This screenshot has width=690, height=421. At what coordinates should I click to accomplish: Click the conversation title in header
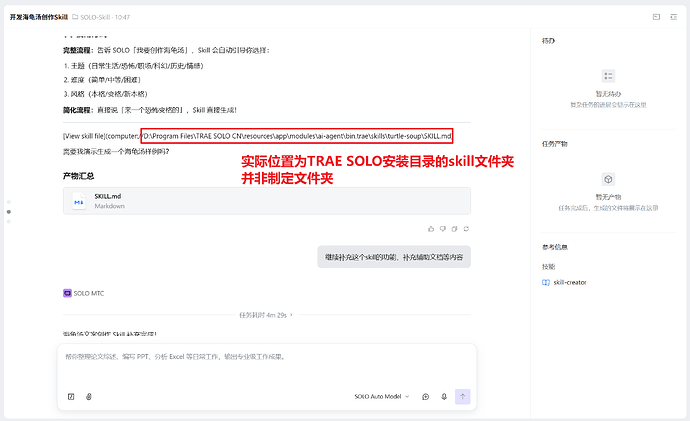point(39,17)
